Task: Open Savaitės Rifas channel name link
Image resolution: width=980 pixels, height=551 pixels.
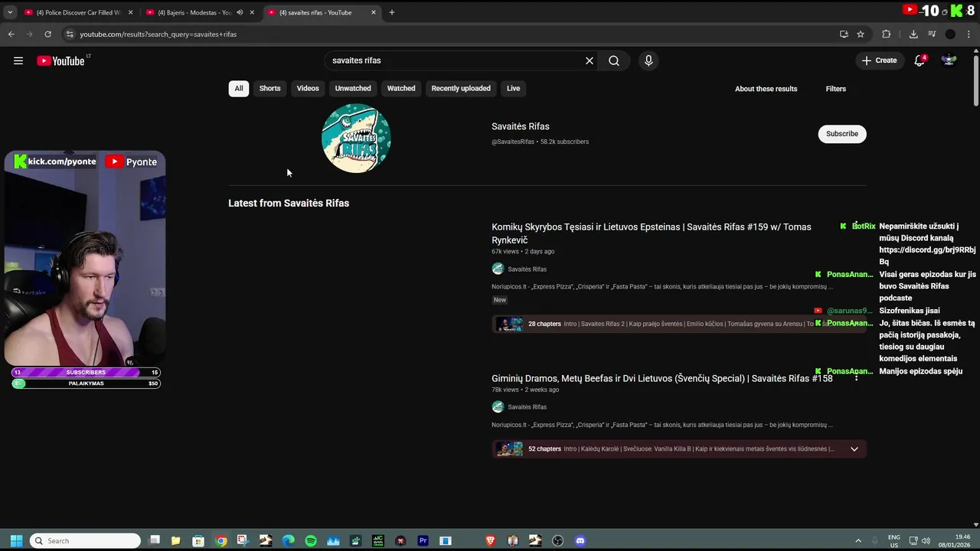Action: point(521,126)
